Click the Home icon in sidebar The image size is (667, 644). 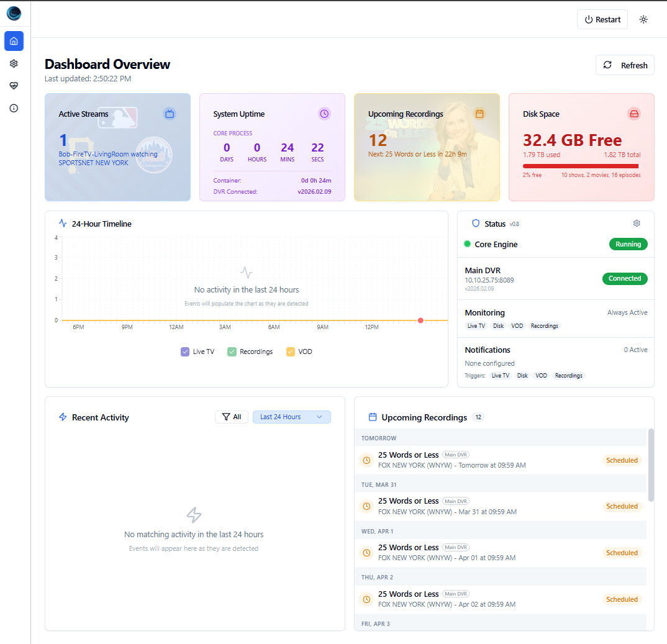point(14,41)
